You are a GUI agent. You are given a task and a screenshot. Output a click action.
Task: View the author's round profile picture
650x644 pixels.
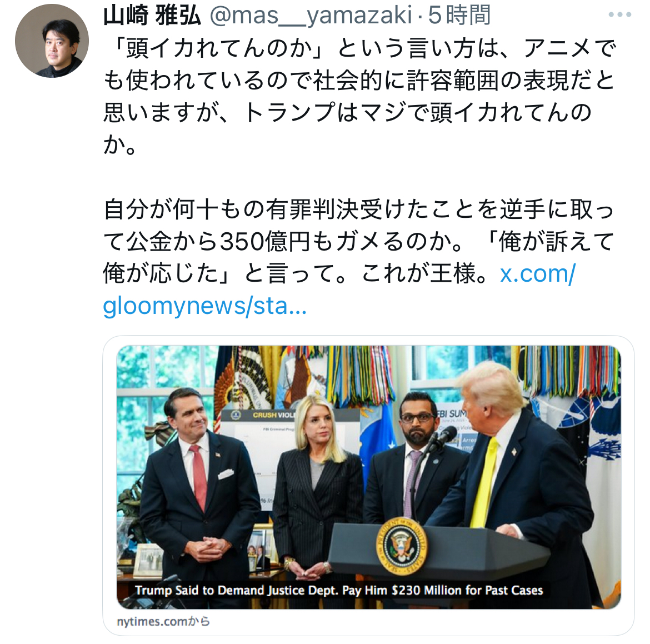click(x=52, y=41)
